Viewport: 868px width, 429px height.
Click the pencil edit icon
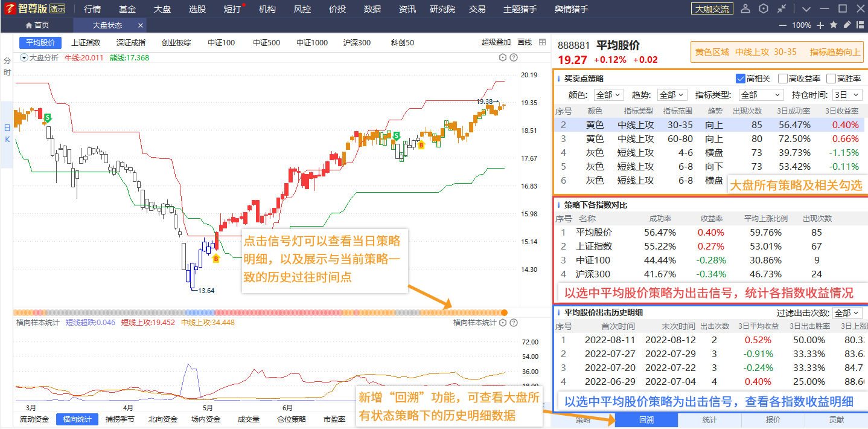[847, 25]
